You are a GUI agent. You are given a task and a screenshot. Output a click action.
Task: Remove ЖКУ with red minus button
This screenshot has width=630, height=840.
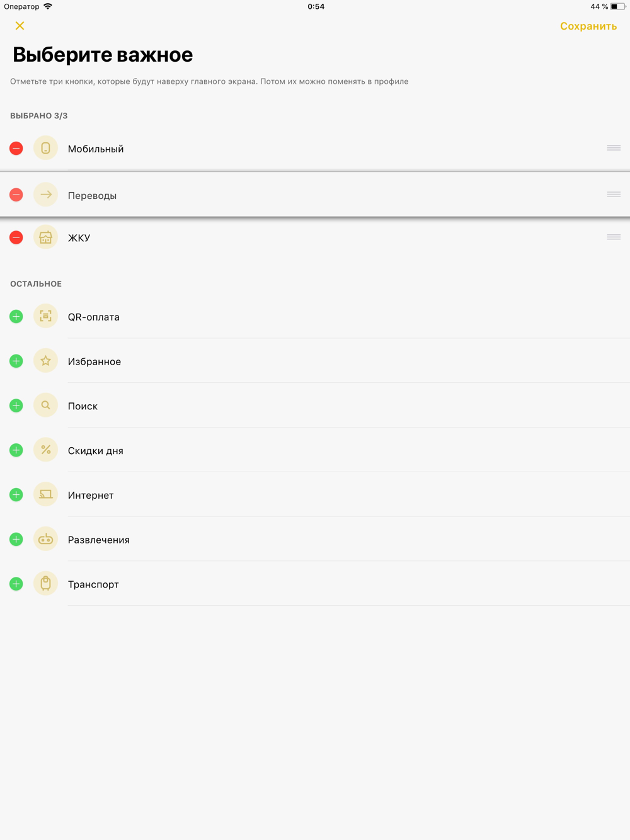16,237
